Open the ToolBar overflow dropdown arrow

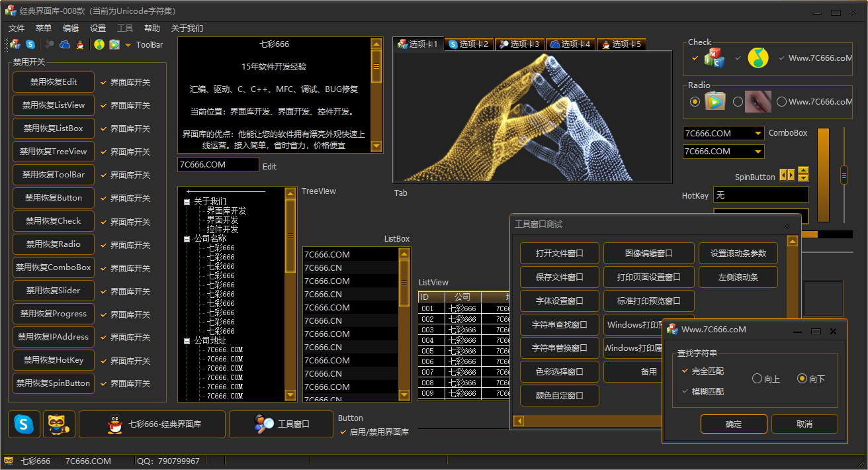click(x=128, y=46)
